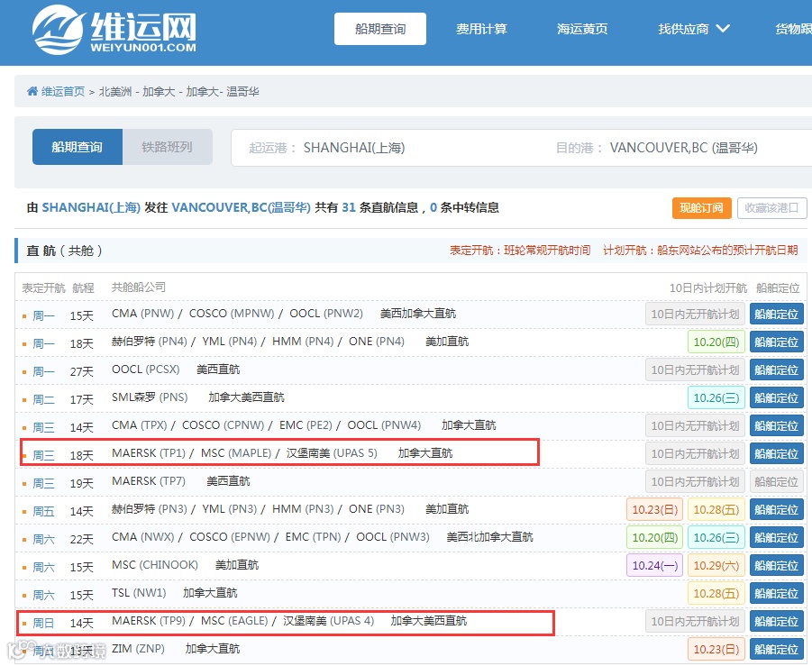Click CMA (PNW) carrier text
Image resolution: width=812 pixels, height=666 pixels.
pos(143,314)
